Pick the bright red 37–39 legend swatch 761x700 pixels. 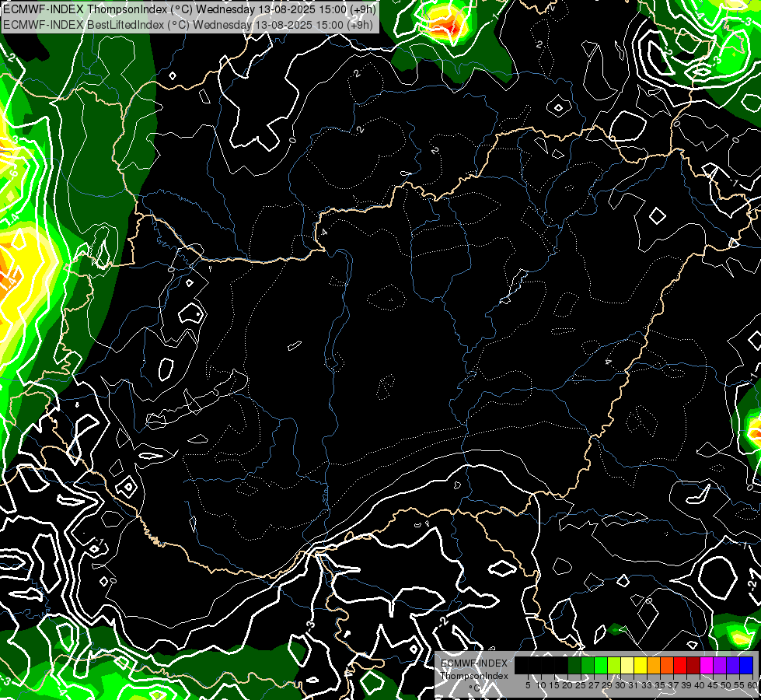pyautogui.click(x=680, y=665)
